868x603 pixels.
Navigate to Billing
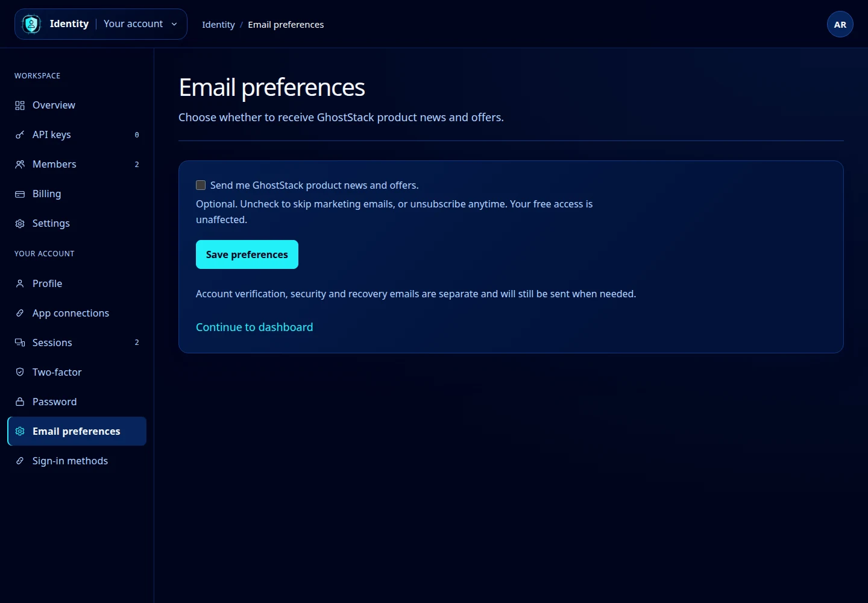point(77,194)
